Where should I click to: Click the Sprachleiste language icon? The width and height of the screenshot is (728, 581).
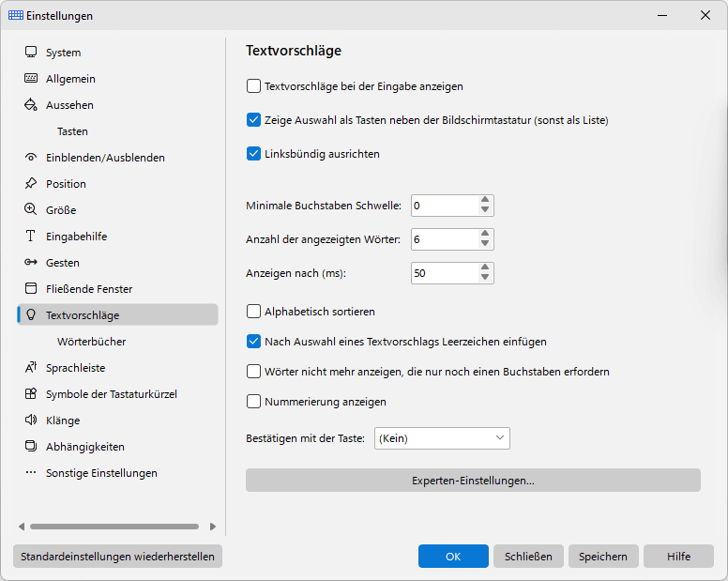coord(31,367)
